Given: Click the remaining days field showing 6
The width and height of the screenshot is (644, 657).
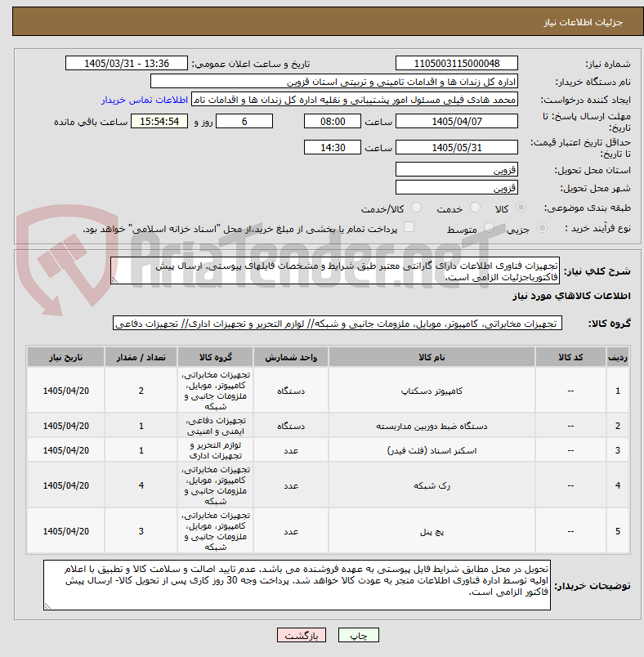Looking at the screenshot, I should click(244, 122).
